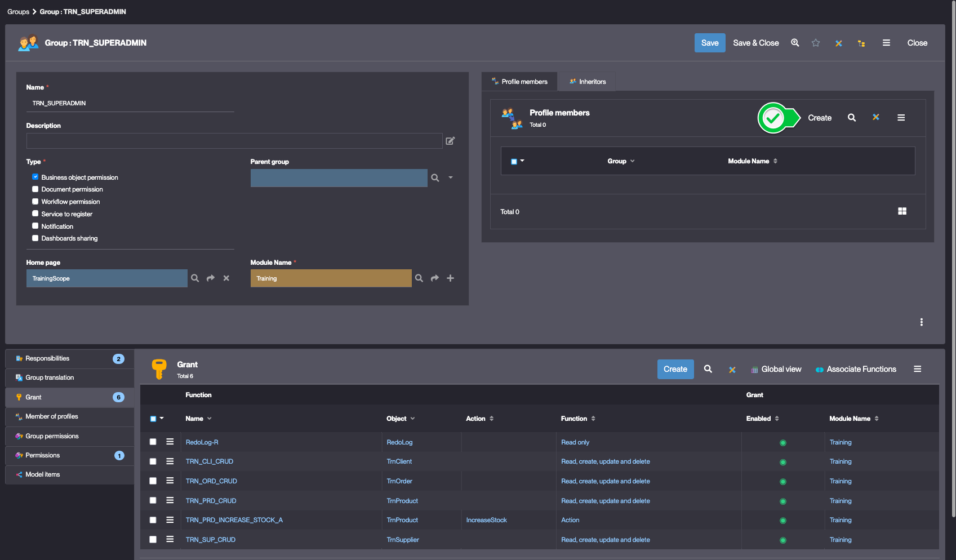The image size is (956, 560).
Task: Clear the Home page value
Action: coord(226,278)
